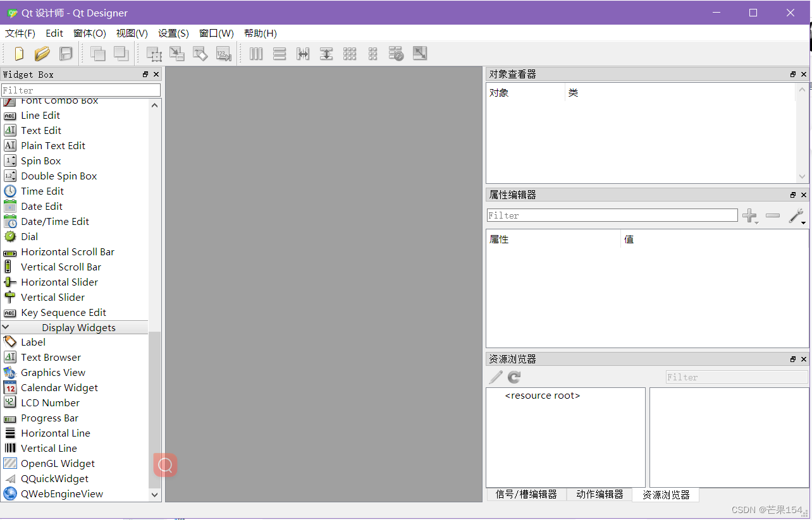The width and height of the screenshot is (812, 520).
Task: Click the reload icon in 资源浏览器
Action: 514,377
